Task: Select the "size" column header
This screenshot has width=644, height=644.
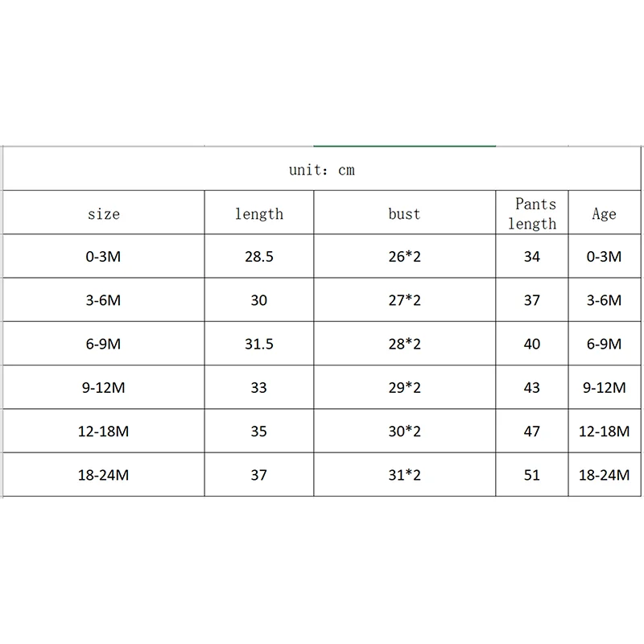Action: coord(104,214)
